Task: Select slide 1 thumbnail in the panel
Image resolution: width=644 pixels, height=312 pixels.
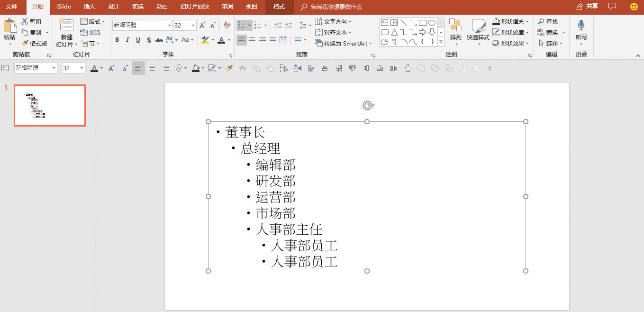Action: pyautogui.click(x=49, y=105)
